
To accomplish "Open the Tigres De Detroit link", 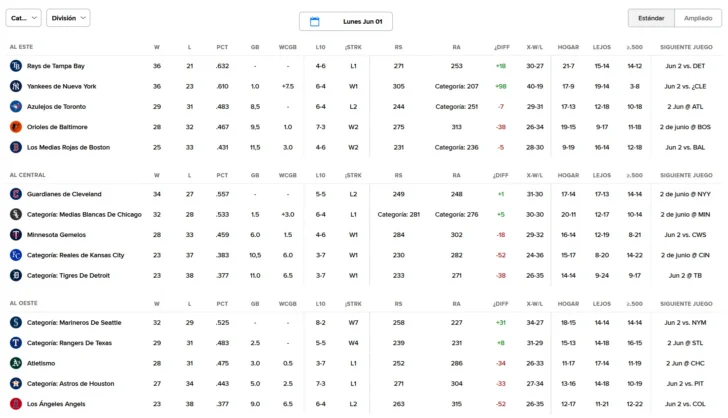I will [x=68, y=275].
